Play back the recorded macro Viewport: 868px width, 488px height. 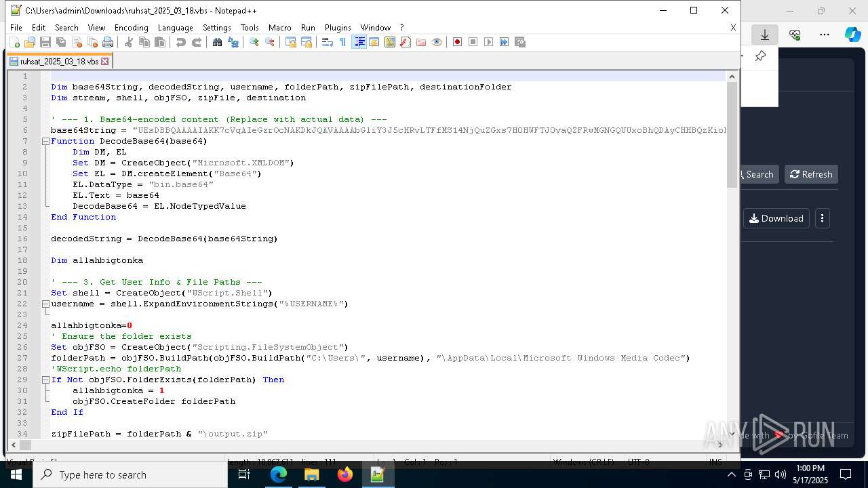(x=489, y=42)
